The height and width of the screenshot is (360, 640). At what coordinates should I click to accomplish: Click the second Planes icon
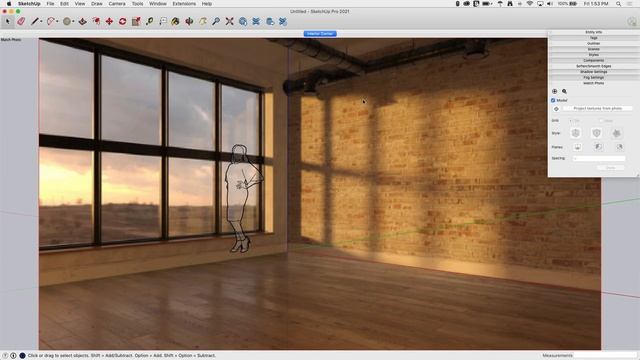(598, 147)
